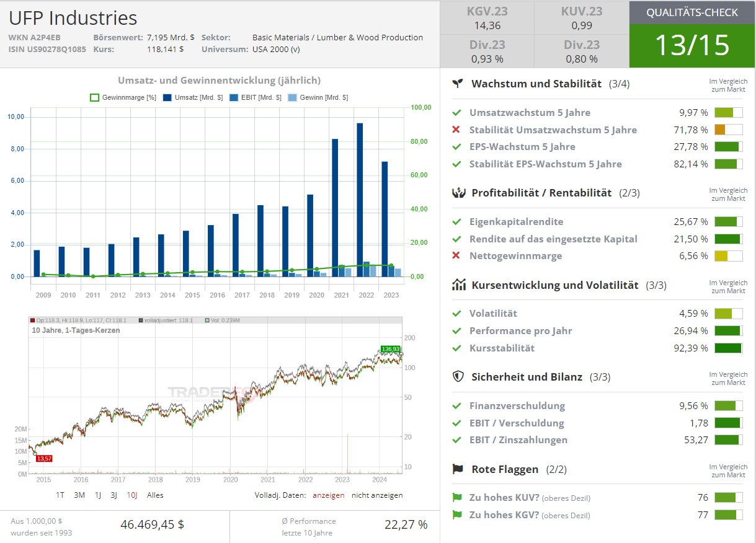Click the market comparison bar for Umsatzwachstum 5 Jahre
Image resolution: width=756 pixels, height=543 pixels.
(x=728, y=113)
